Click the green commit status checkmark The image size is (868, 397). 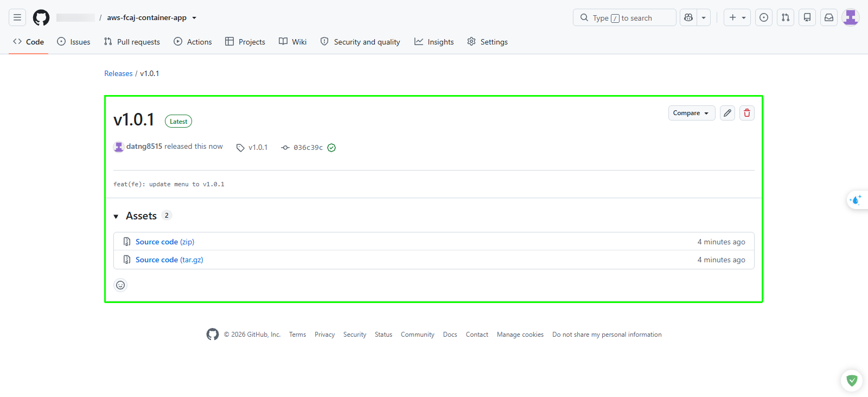click(x=331, y=148)
